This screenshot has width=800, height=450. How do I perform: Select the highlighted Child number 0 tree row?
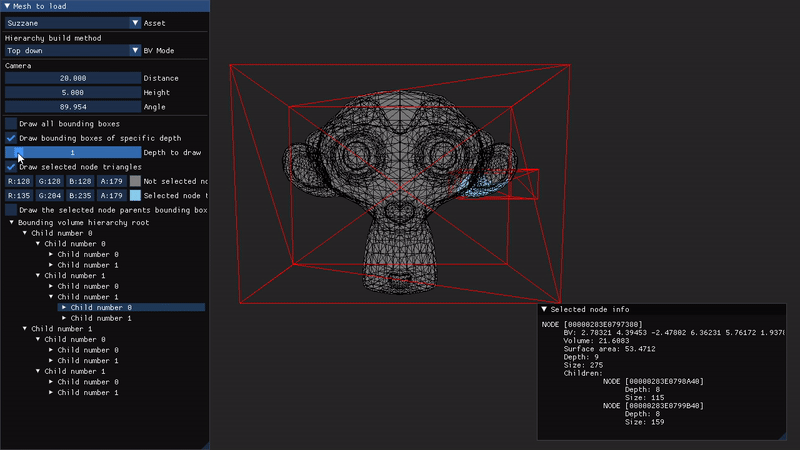132,307
